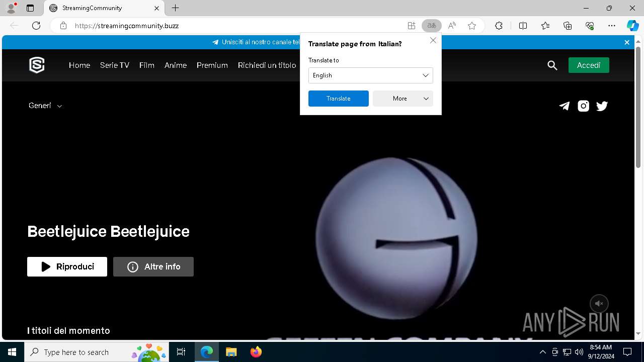Open the Anime section
The width and height of the screenshot is (644, 362).
tap(176, 65)
